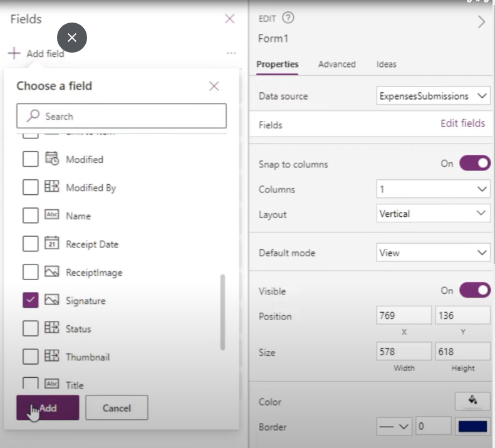The width and height of the screenshot is (495, 448).
Task: Switch to the Properties tab
Action: pyautogui.click(x=277, y=64)
